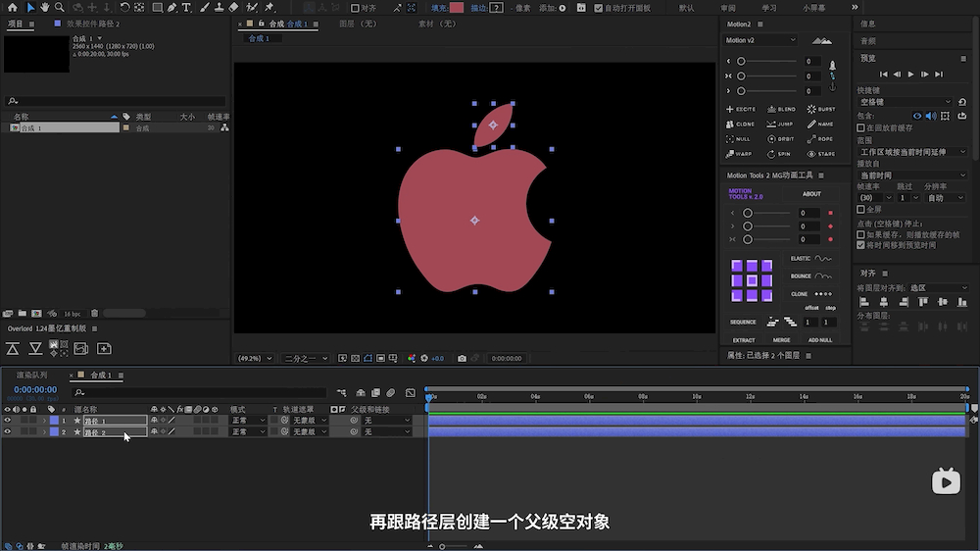Select the Pen tool

tap(171, 8)
